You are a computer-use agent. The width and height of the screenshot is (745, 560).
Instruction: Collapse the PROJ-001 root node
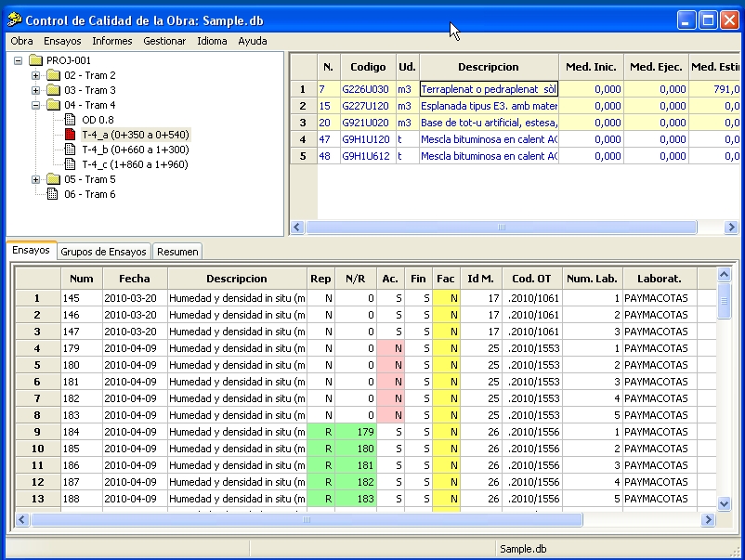click(x=18, y=60)
